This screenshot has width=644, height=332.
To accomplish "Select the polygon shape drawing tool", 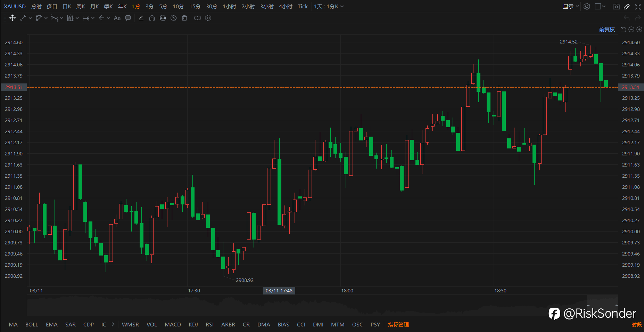I will (x=39, y=18).
